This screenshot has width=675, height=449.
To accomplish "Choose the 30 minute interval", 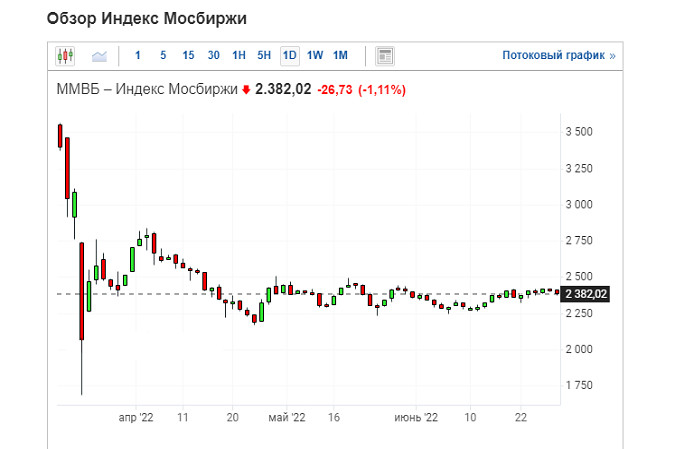I will tap(214, 55).
